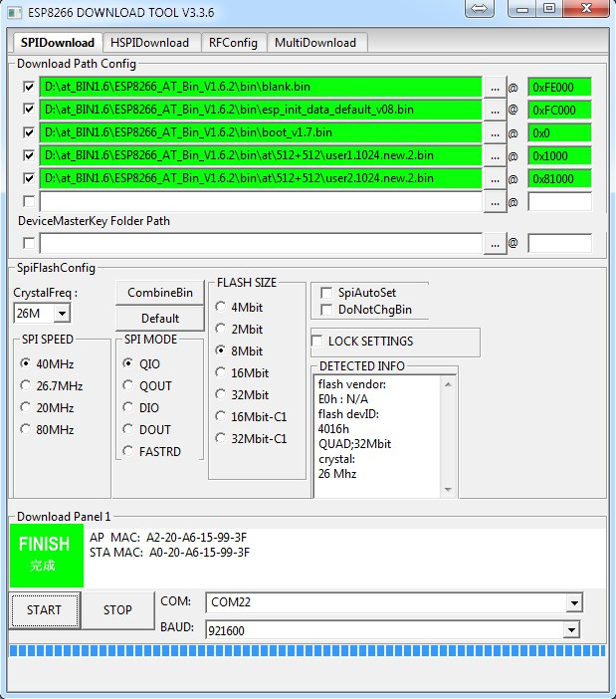The height and width of the screenshot is (699, 616).
Task: Click the app icon in the title bar
Action: click(x=14, y=13)
